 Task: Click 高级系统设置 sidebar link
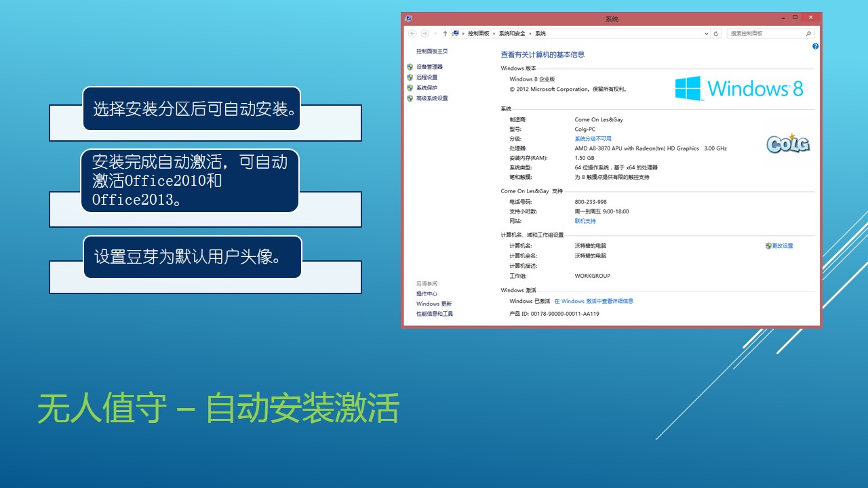(x=432, y=98)
